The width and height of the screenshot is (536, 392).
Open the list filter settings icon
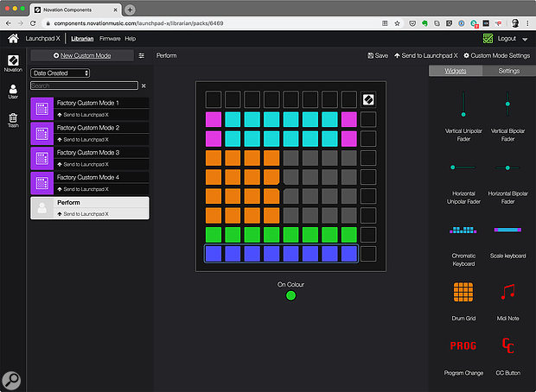click(x=142, y=55)
